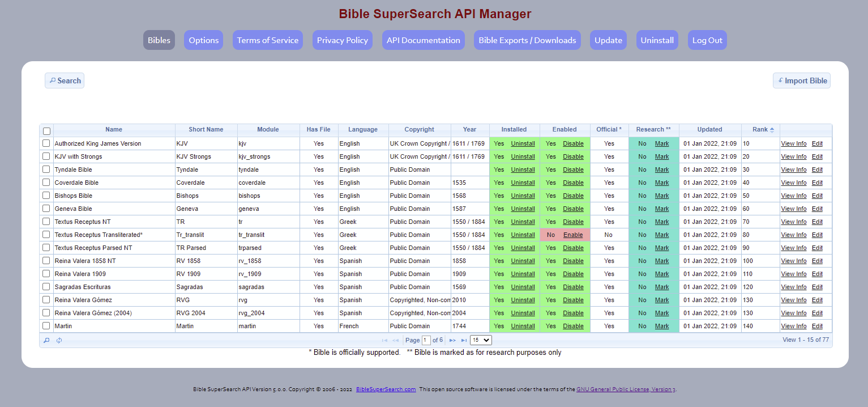
Task: Open the Uninstall menu item
Action: (657, 40)
